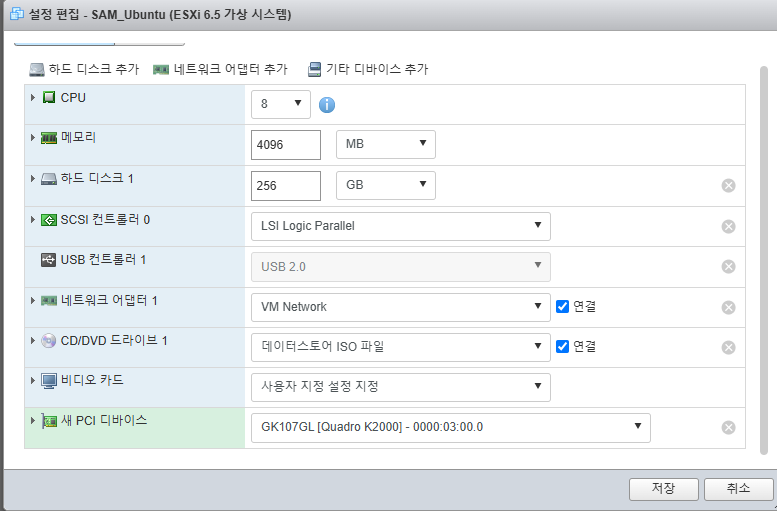Click the 취소 cancel button

pyautogui.click(x=738, y=489)
